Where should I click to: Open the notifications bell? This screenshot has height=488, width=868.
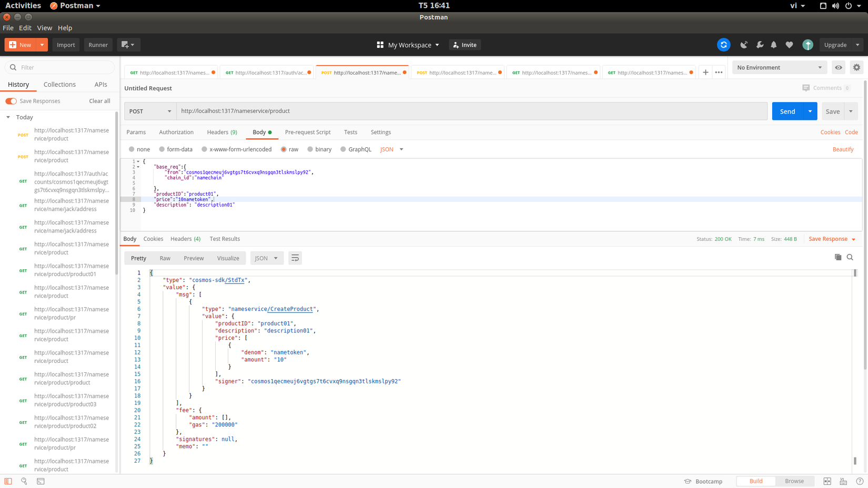click(773, 45)
